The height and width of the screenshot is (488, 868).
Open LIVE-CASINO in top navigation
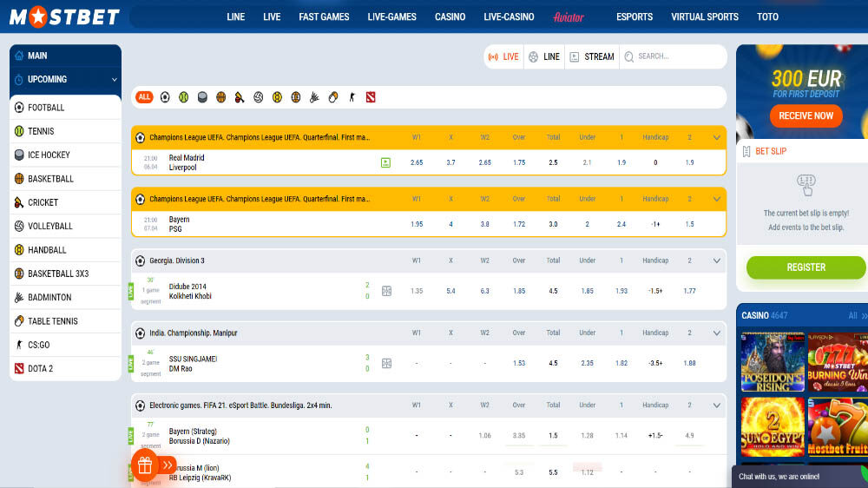click(x=509, y=17)
